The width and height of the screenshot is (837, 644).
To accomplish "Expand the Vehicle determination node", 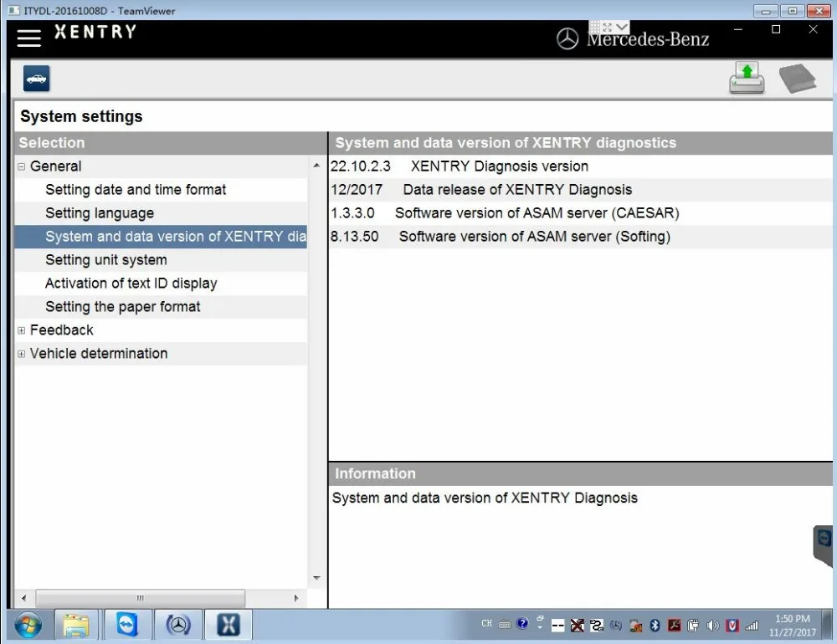I will (21, 354).
